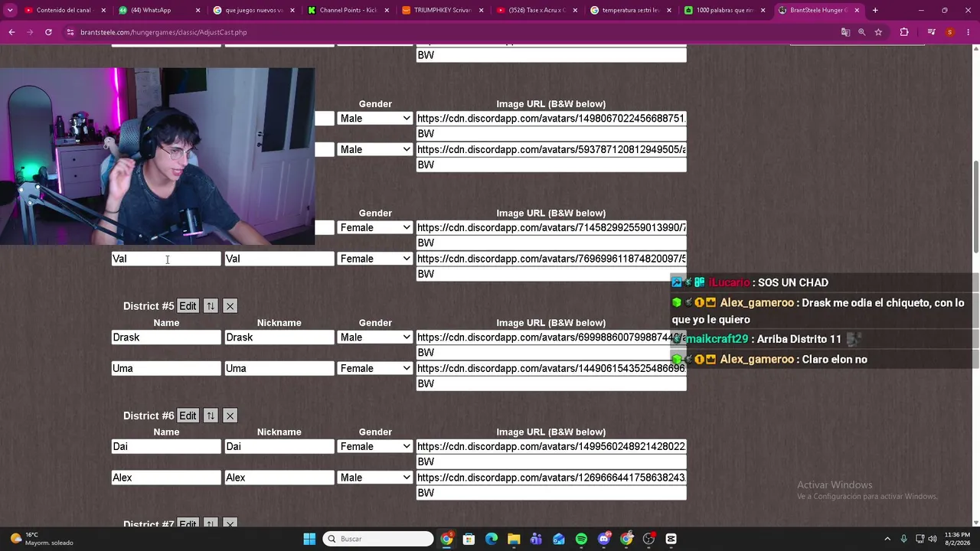The image size is (980, 551).
Task: Open Drask's gender dropdown
Action: (375, 337)
